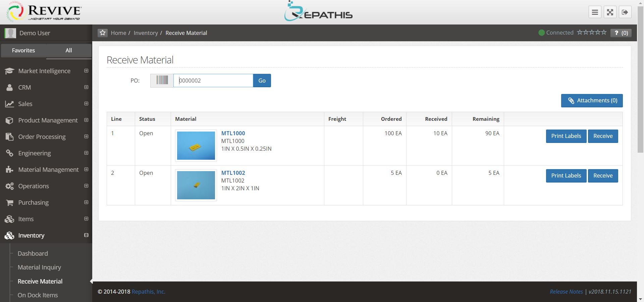Image resolution: width=644 pixels, height=302 pixels.
Task: Click the Go button
Action: [x=262, y=81]
